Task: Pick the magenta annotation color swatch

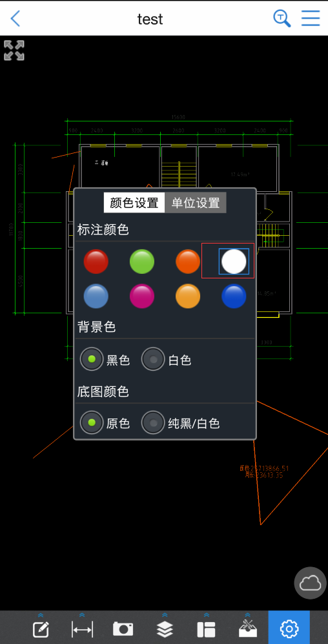Action: (x=142, y=296)
